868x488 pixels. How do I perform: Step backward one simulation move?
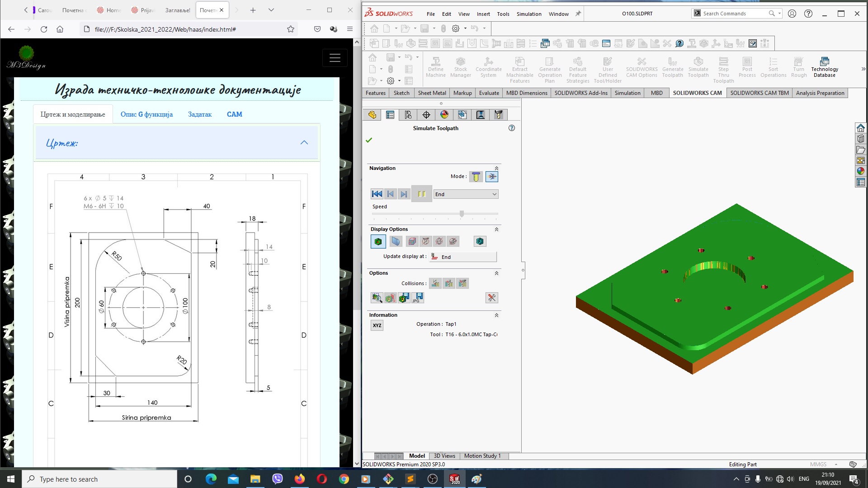(390, 194)
